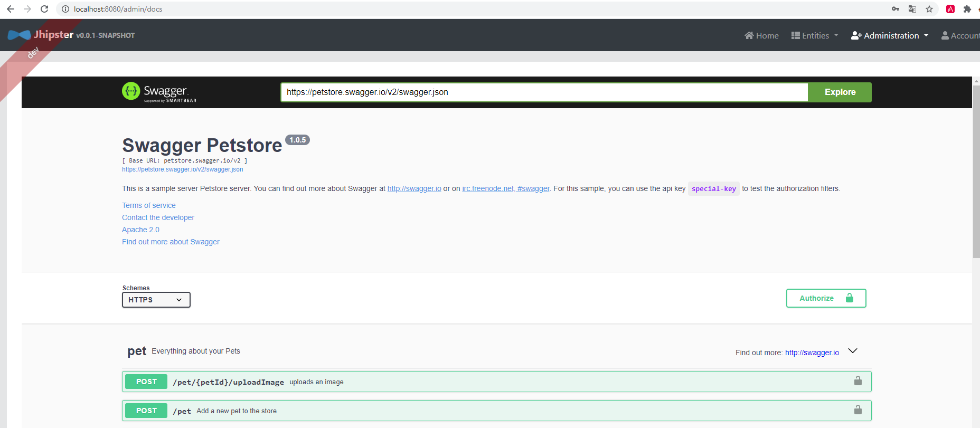Click the Swagger logo
The width and height of the screenshot is (980, 428).
159,92
